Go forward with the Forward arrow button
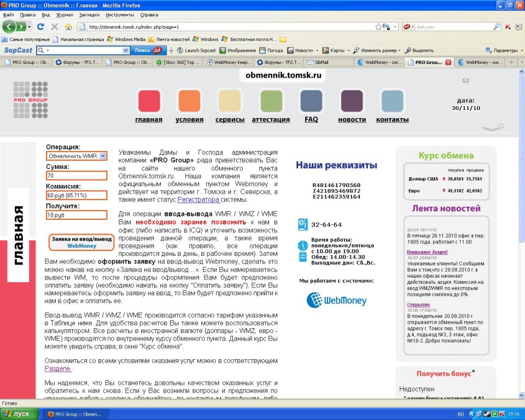This screenshot has height=420, width=525. pyautogui.click(x=21, y=26)
